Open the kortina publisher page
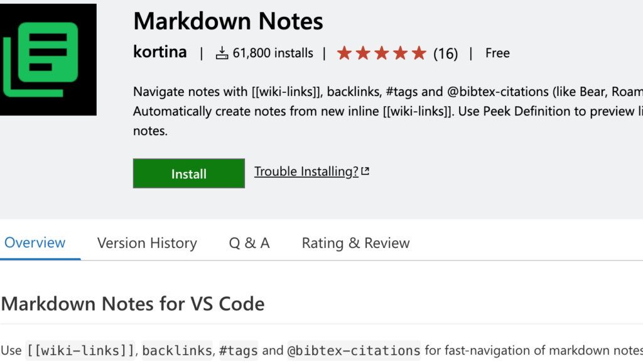Viewport: 643px width, 364px height. (x=159, y=52)
